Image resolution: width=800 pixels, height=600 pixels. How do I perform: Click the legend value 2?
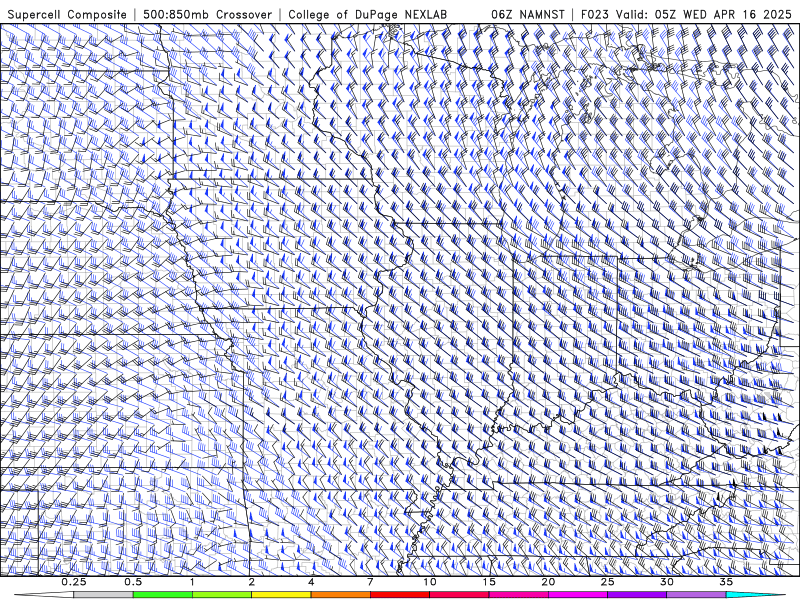(252, 582)
